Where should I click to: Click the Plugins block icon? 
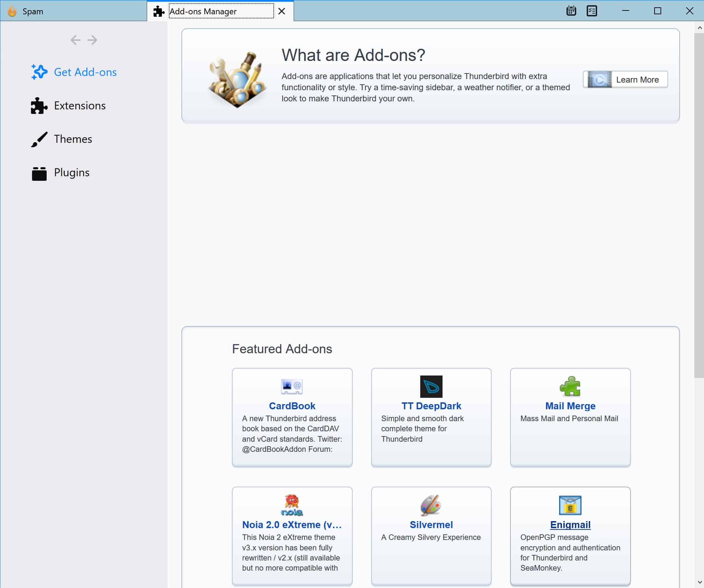(39, 173)
